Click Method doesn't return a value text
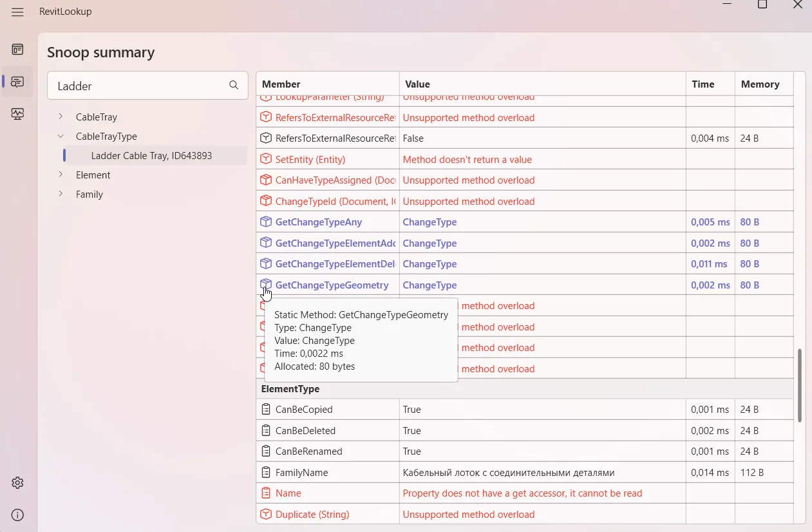Image resolution: width=812 pixels, height=532 pixels. [x=467, y=160]
